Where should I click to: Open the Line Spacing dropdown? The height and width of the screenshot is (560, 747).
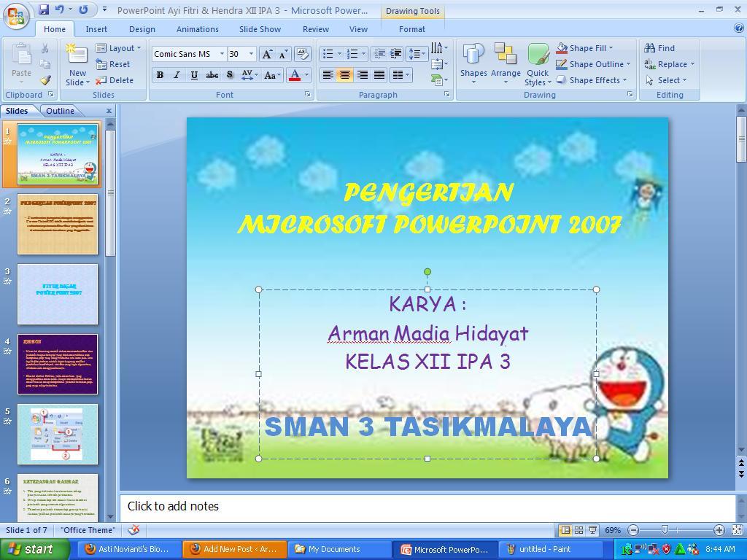click(417, 54)
